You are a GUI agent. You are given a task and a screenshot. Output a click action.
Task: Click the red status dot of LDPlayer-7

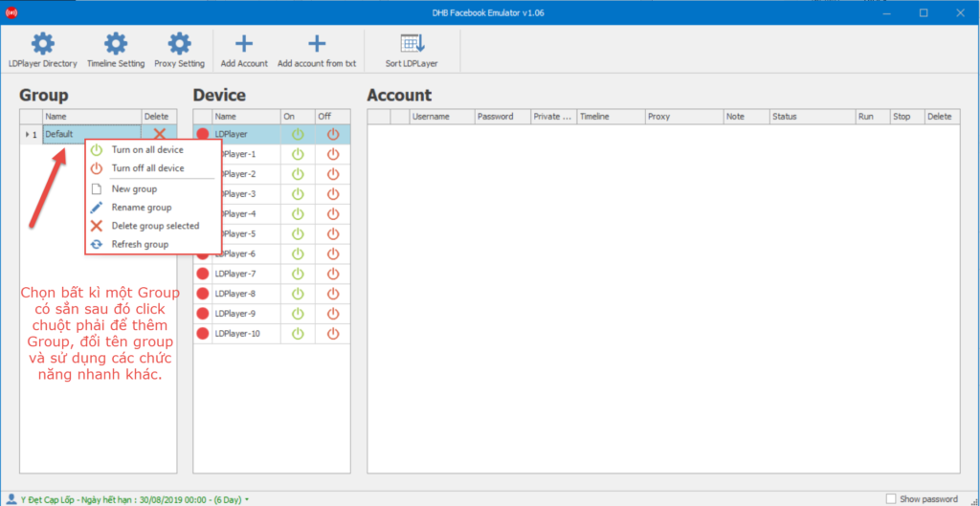[x=203, y=274]
